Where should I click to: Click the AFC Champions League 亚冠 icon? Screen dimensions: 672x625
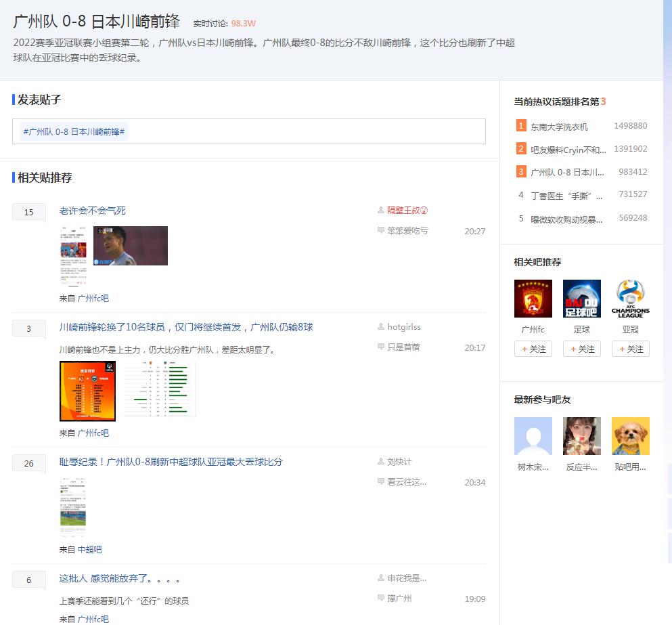631,299
